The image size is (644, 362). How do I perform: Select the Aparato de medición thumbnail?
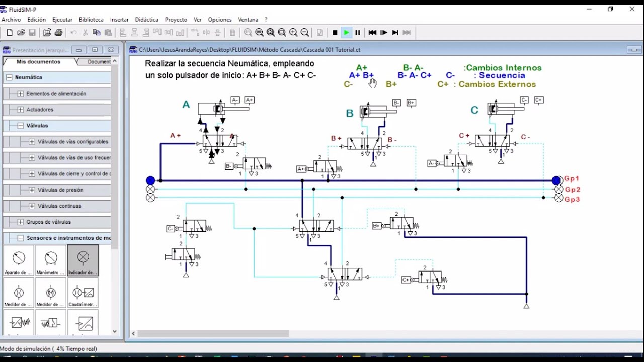point(19,260)
